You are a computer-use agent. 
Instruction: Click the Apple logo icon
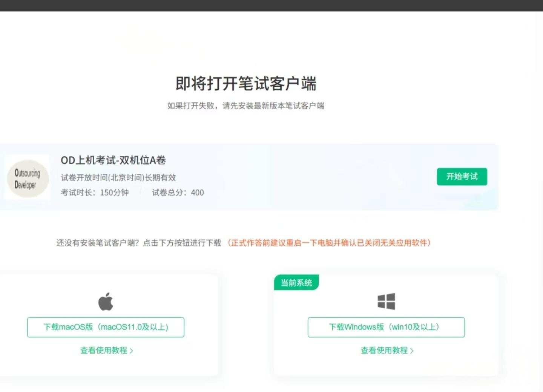tap(106, 301)
